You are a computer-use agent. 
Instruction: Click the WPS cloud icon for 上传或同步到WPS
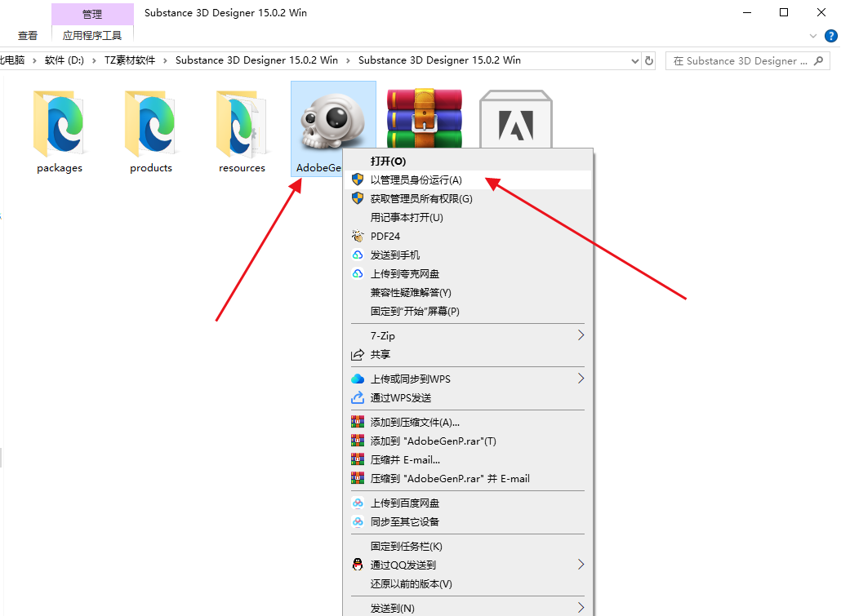pos(358,379)
